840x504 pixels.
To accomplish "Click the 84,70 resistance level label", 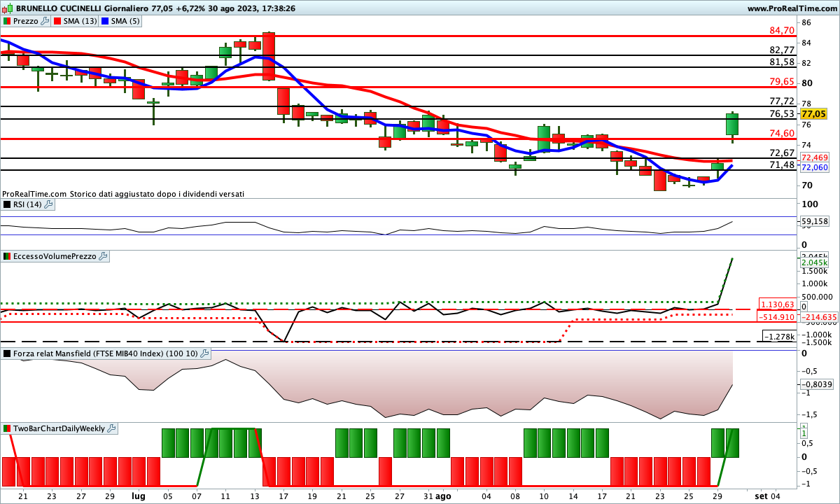I will (782, 30).
